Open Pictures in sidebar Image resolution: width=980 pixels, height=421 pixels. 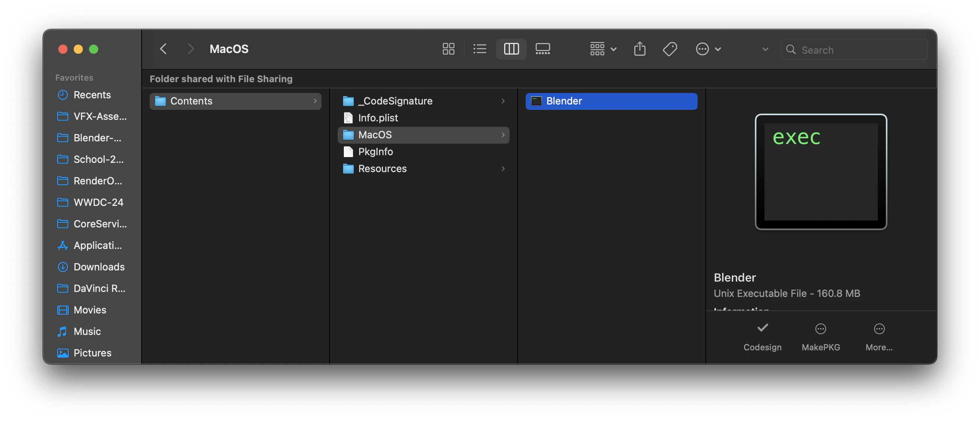[x=92, y=353]
